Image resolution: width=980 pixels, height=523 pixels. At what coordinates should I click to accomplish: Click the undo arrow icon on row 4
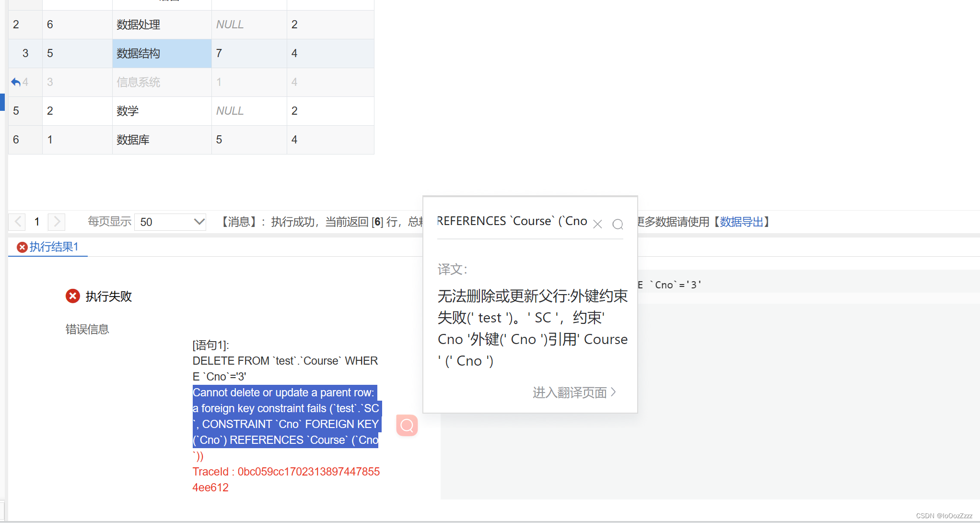coord(15,82)
